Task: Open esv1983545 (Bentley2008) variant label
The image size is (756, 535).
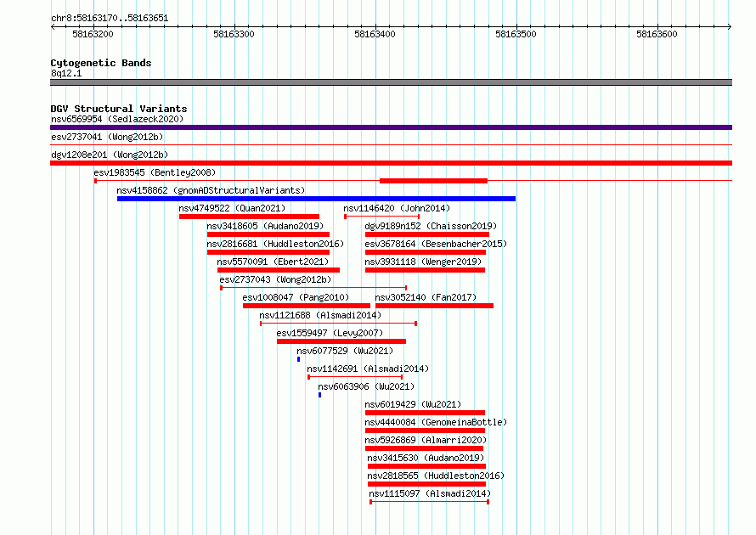Action: point(155,172)
